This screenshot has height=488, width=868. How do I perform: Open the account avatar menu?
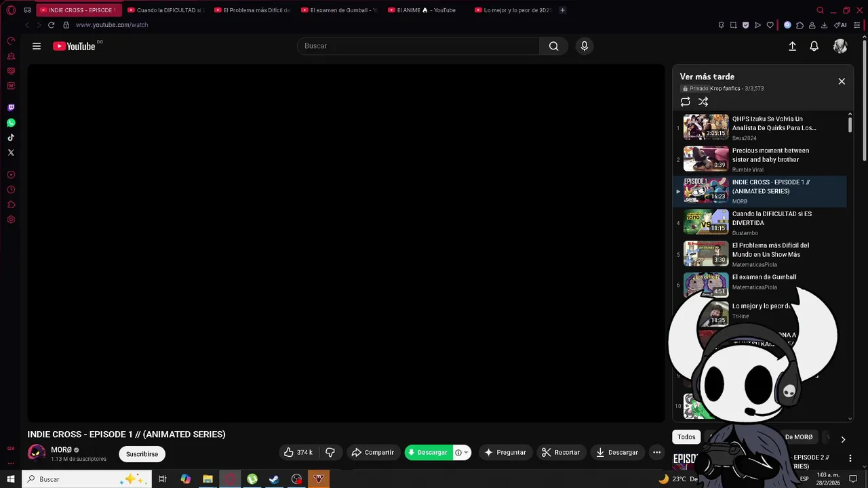840,46
